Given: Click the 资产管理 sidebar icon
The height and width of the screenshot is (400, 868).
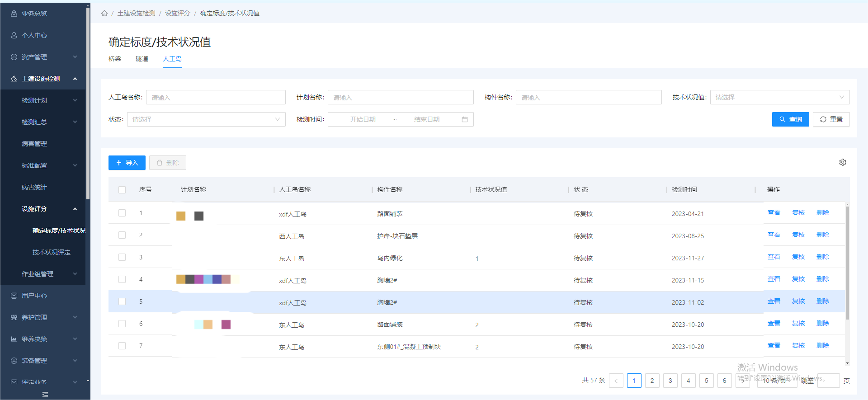Looking at the screenshot, I should click(x=14, y=57).
